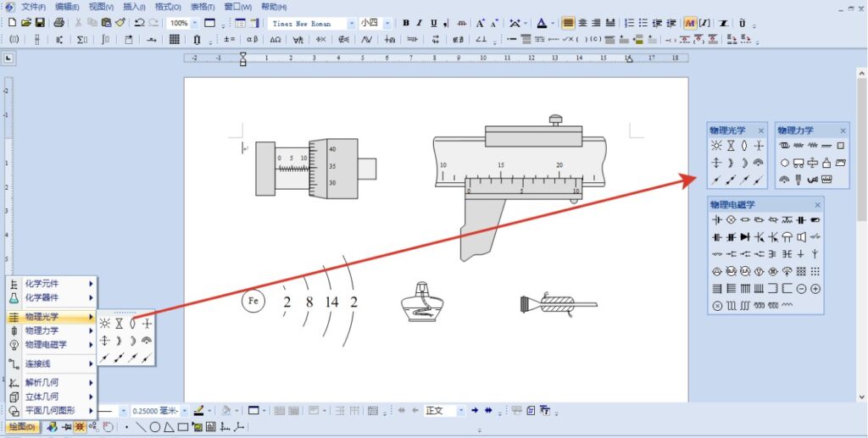Select the ellipse drawing tool
868x438 pixels.
tap(154, 427)
